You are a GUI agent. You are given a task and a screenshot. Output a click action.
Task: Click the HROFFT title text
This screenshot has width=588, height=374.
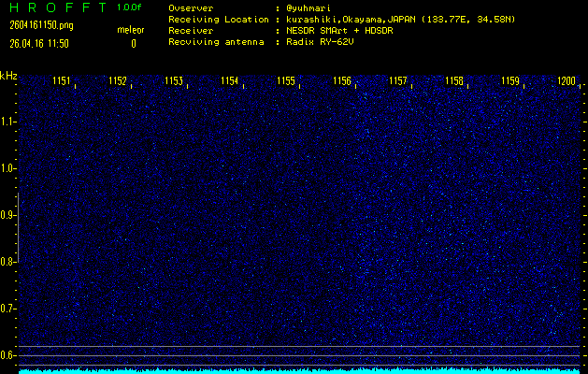pyautogui.click(x=51, y=7)
